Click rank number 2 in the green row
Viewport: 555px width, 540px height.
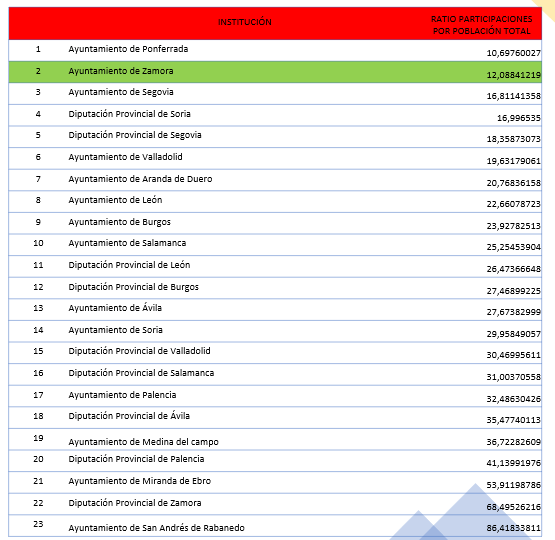click(38, 71)
